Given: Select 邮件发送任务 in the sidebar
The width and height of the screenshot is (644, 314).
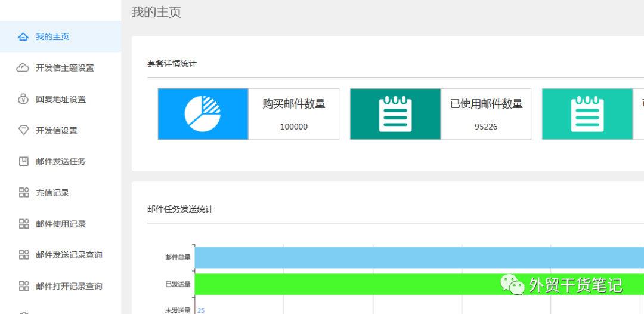Looking at the screenshot, I should [61, 161].
